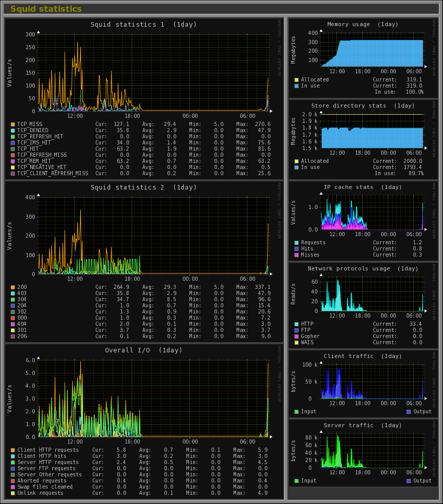Image resolution: width=443 pixels, height=504 pixels.
Task: Select the "Swap files cleaned" legend label
Action: (x=45, y=487)
